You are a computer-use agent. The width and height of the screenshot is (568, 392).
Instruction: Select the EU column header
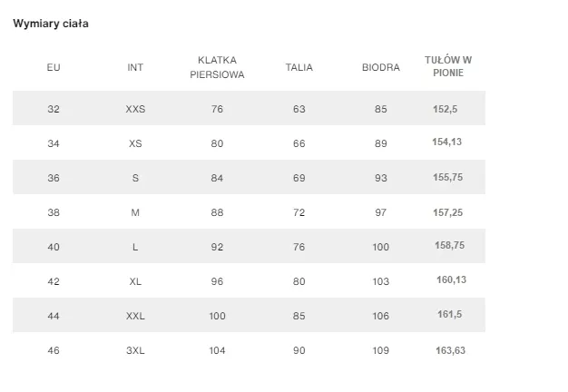[x=54, y=67]
